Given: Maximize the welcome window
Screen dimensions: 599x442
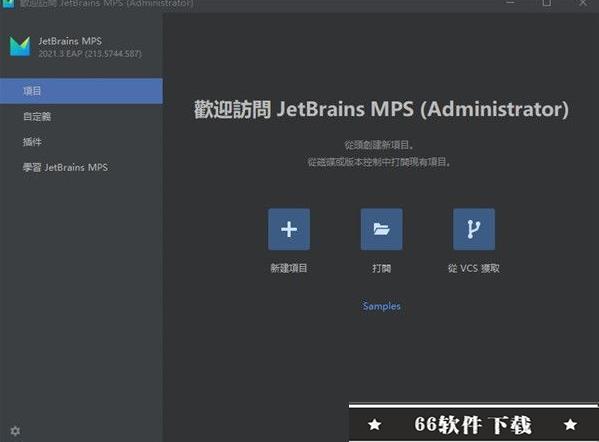Looking at the screenshot, I should point(547,3).
